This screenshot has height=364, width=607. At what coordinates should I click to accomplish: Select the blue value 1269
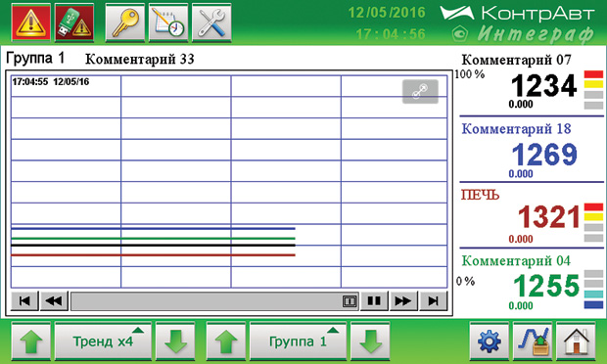coord(544,155)
